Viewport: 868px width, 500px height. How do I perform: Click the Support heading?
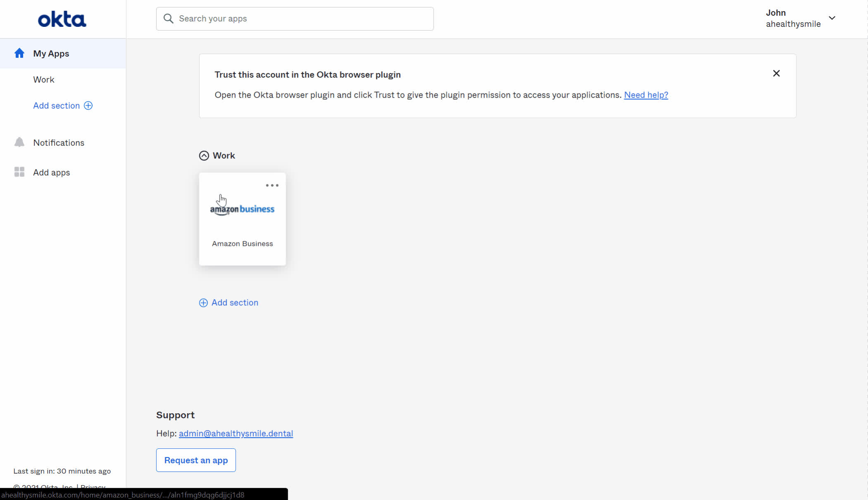[x=175, y=415]
